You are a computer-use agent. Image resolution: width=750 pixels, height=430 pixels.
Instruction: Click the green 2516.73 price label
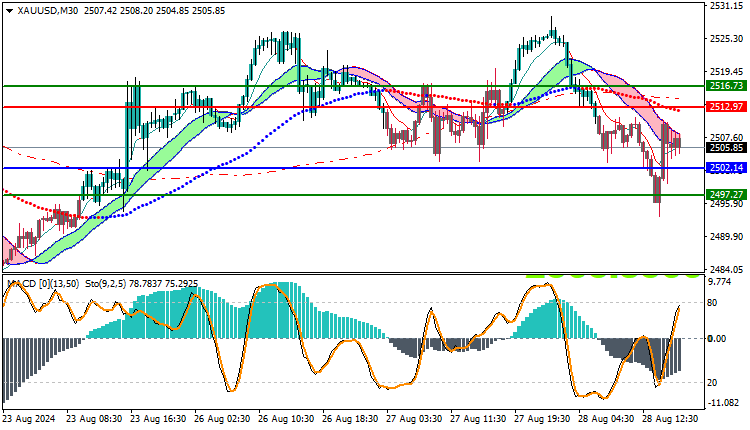tap(726, 86)
